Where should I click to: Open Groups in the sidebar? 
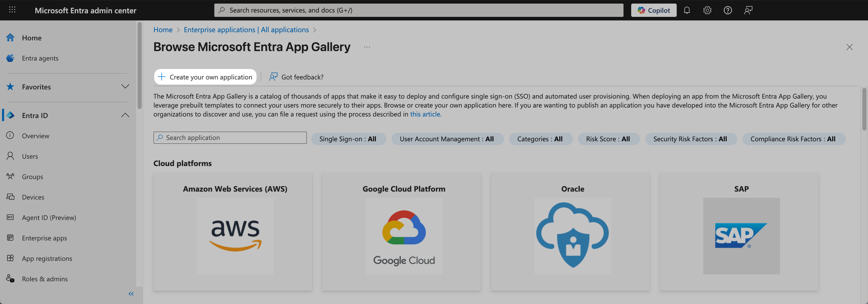coord(32,177)
